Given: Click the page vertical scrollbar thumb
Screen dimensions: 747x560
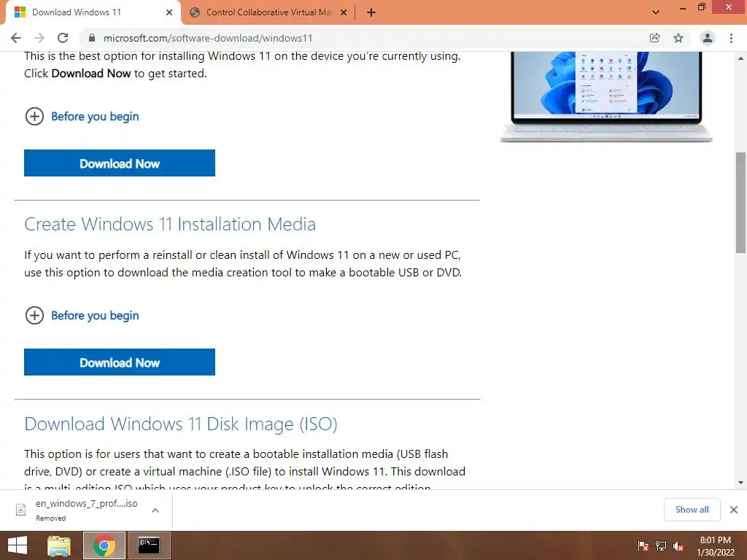Looking at the screenshot, I should (740, 203).
